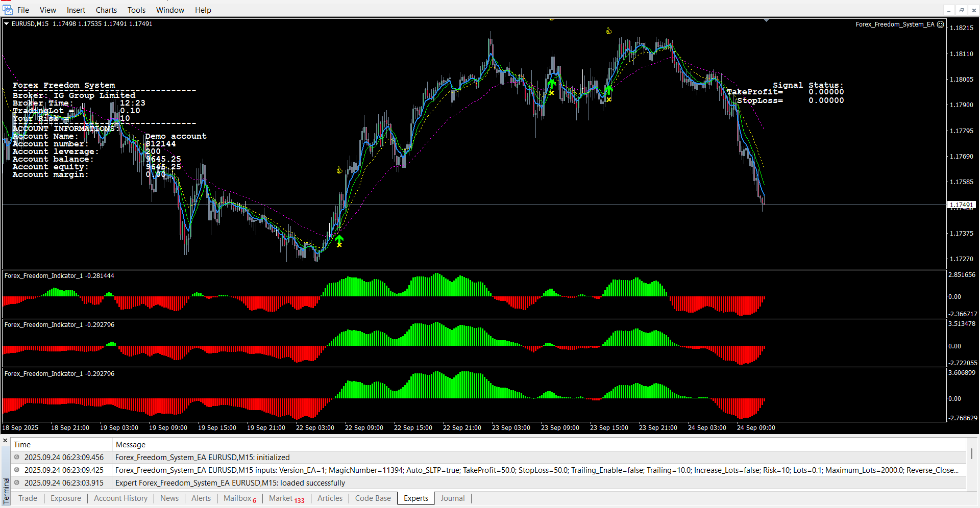The height and width of the screenshot is (508, 980).
Task: Click the info icon of the loaded successfully entry
Action: [x=17, y=483]
